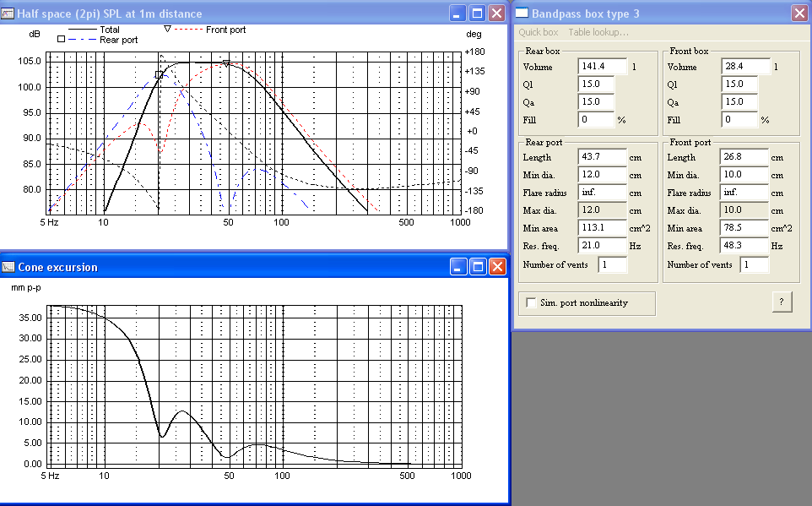Click Front port Res. freq. field 48.3
This screenshot has height=506, width=812.
coord(744,245)
